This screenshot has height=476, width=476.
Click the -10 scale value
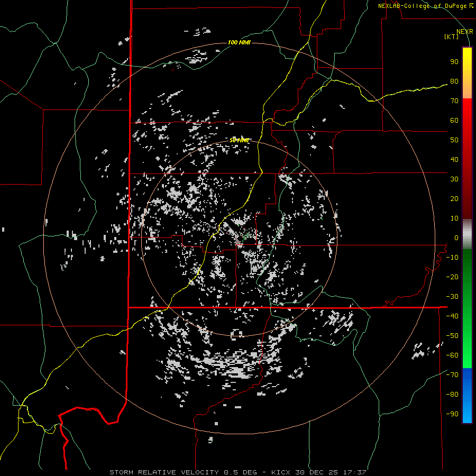click(x=452, y=258)
